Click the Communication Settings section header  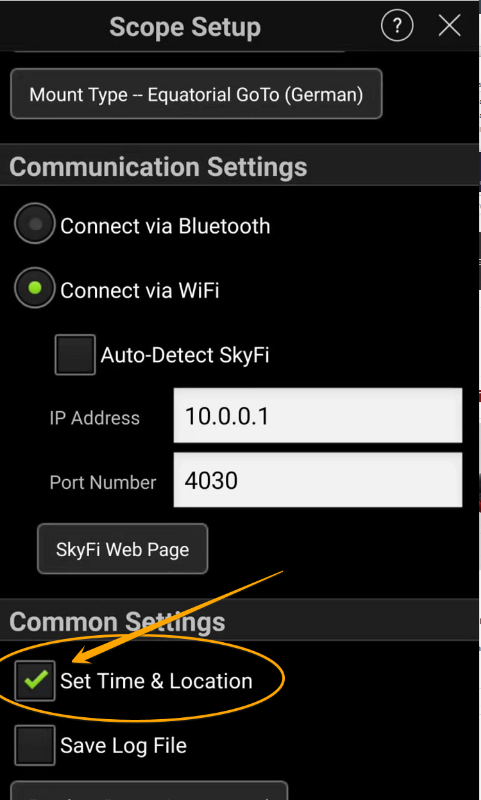tap(158, 167)
